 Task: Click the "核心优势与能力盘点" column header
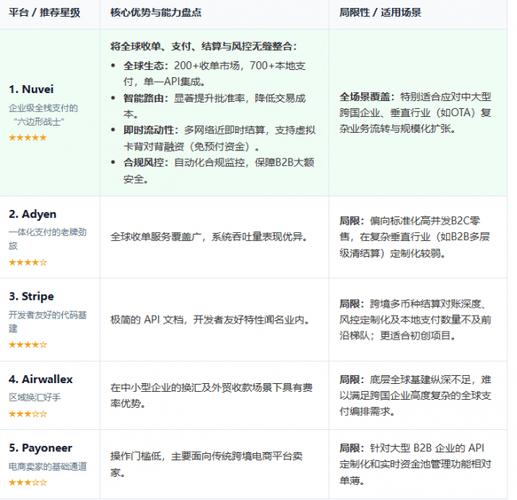coord(156,13)
